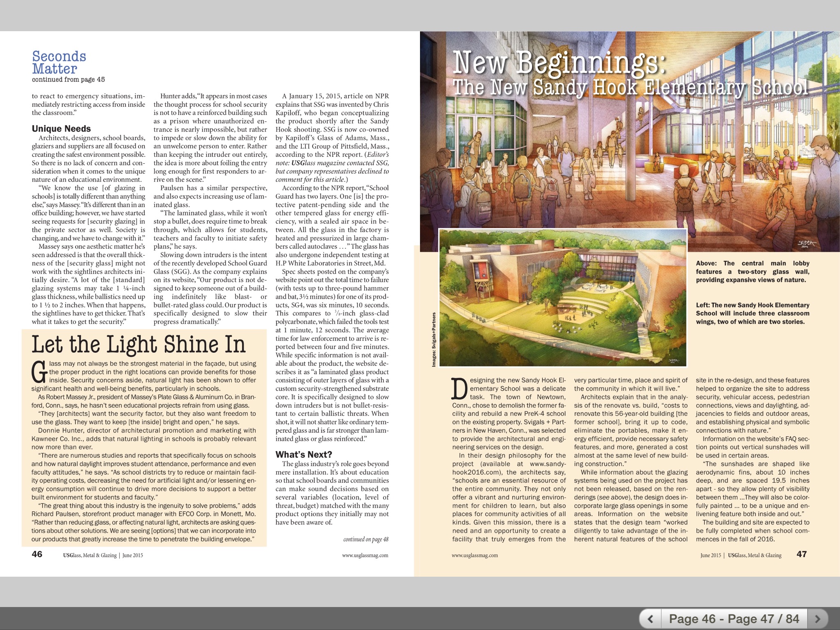
Task: Tap the central main lobby rendering image
Action: point(632,164)
